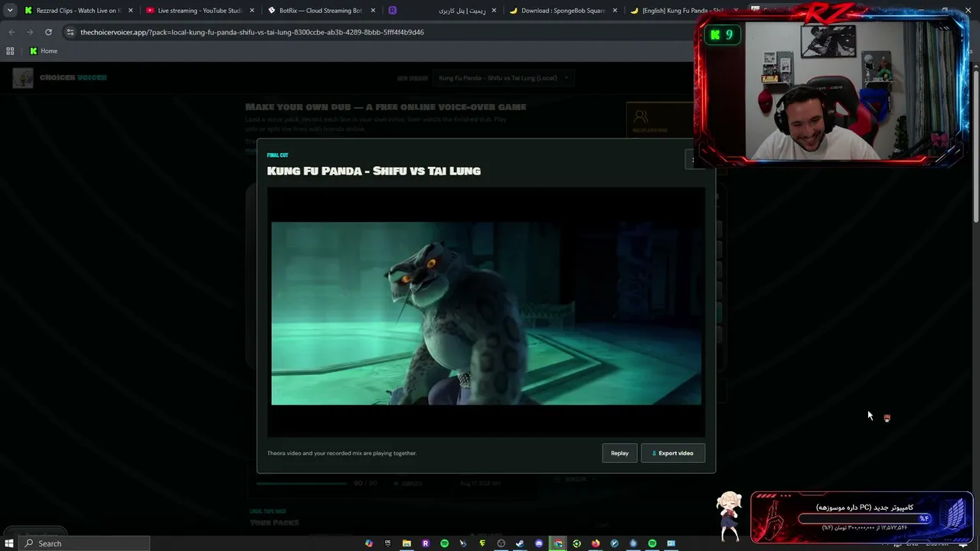Open OBS Studio from the taskbar
The height and width of the screenshot is (551, 980).
coord(501,543)
